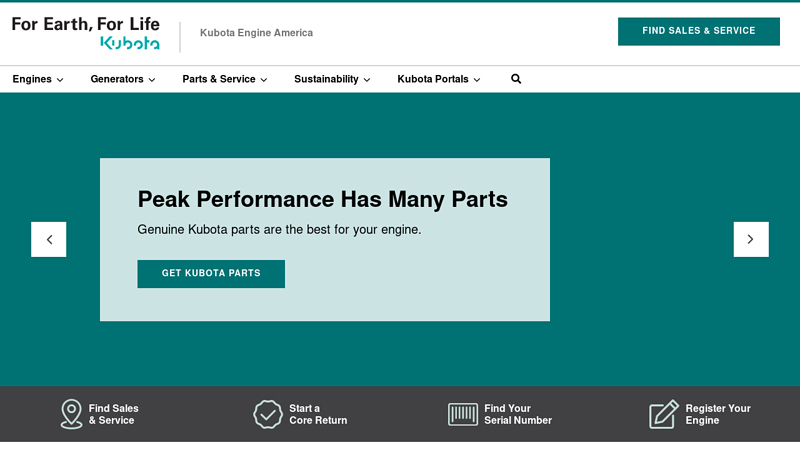
Task: Click the checkmark badge core return icon
Action: [267, 414]
